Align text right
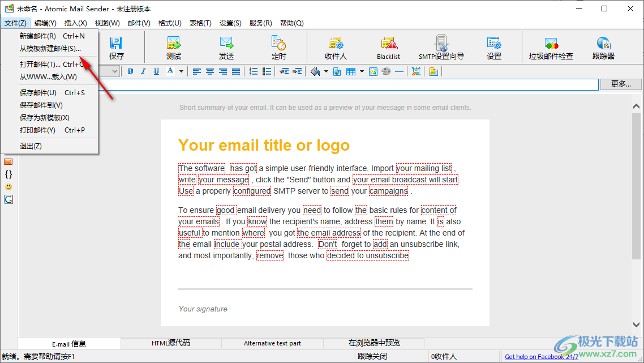 (223, 71)
